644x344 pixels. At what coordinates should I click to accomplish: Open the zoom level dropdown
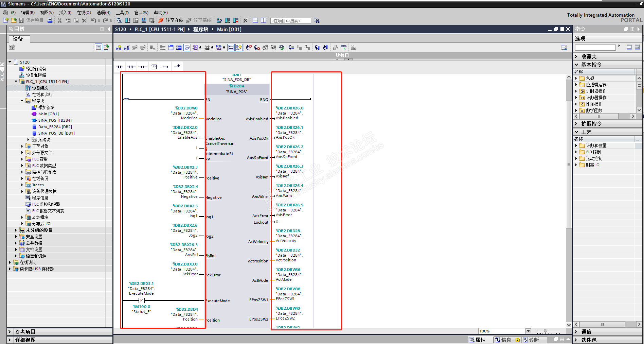click(x=528, y=331)
